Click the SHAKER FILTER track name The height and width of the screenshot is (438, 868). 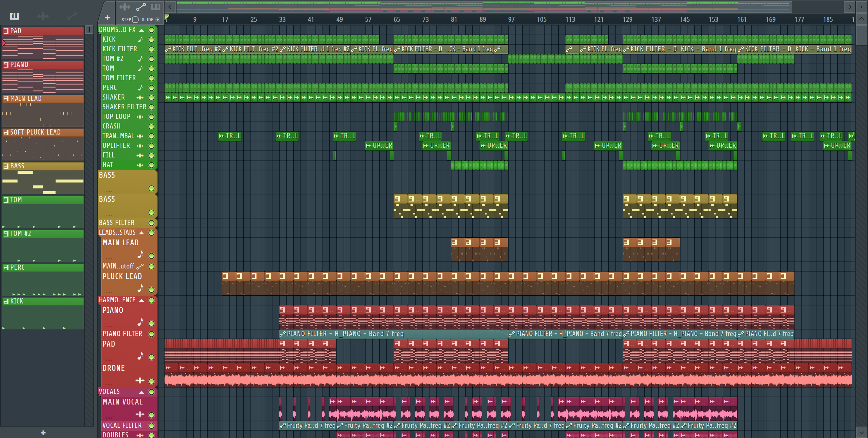[x=124, y=107]
